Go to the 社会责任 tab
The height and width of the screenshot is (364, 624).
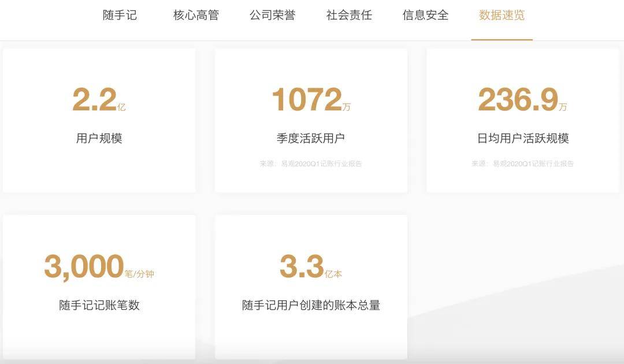tap(349, 16)
